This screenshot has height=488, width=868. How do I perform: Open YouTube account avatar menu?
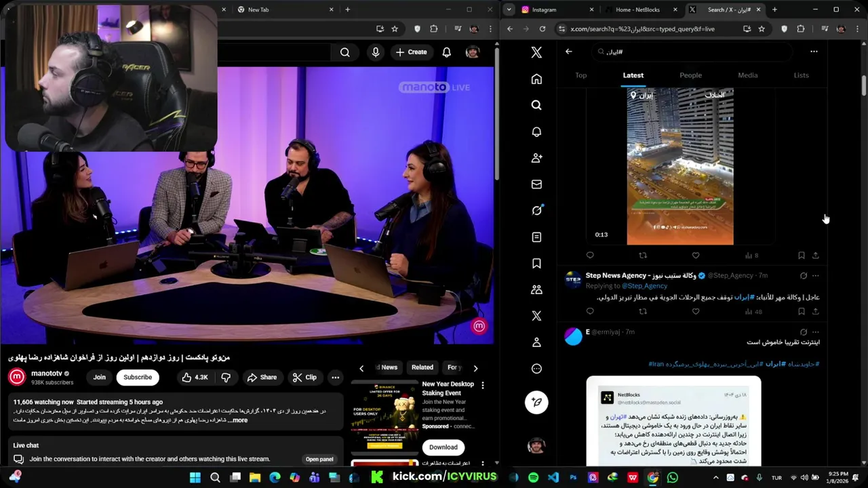pos(473,52)
